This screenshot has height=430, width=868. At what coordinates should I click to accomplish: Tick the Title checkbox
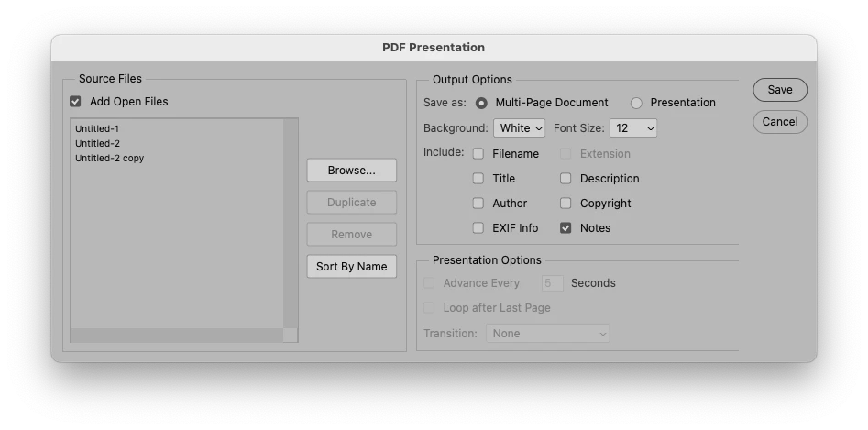point(478,178)
